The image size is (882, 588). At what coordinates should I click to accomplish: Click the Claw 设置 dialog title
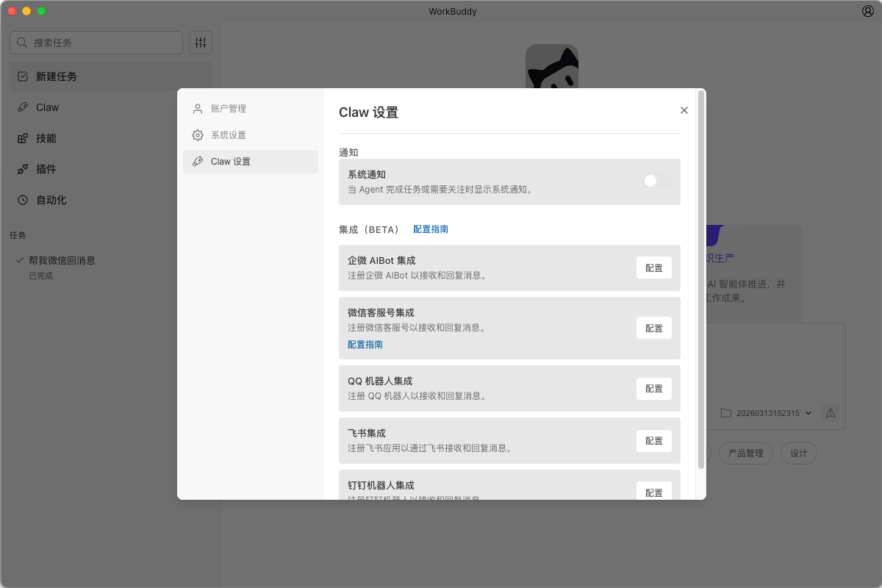click(x=368, y=112)
